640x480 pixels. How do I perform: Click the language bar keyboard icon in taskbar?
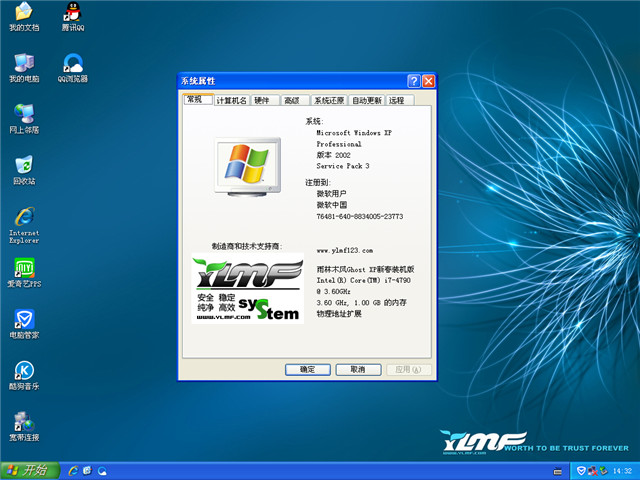click(558, 471)
